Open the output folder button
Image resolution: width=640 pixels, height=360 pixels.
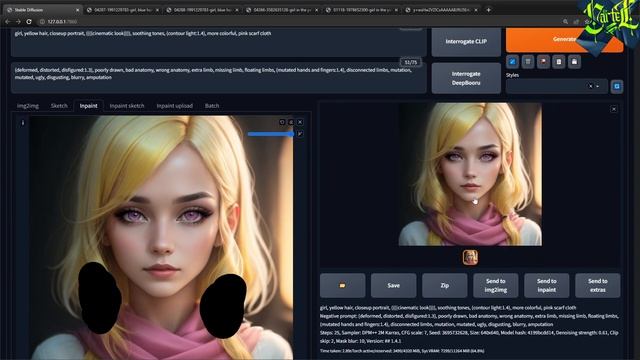click(x=342, y=285)
